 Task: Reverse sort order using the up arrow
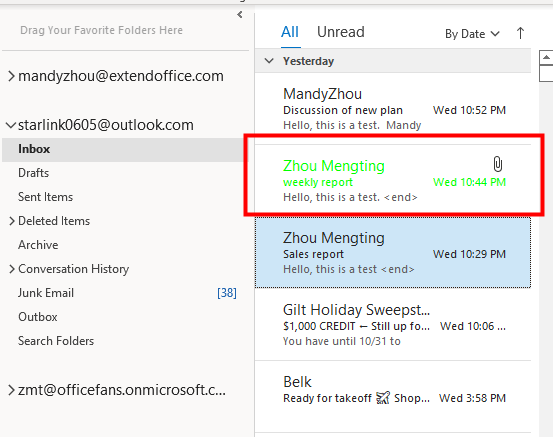[520, 34]
